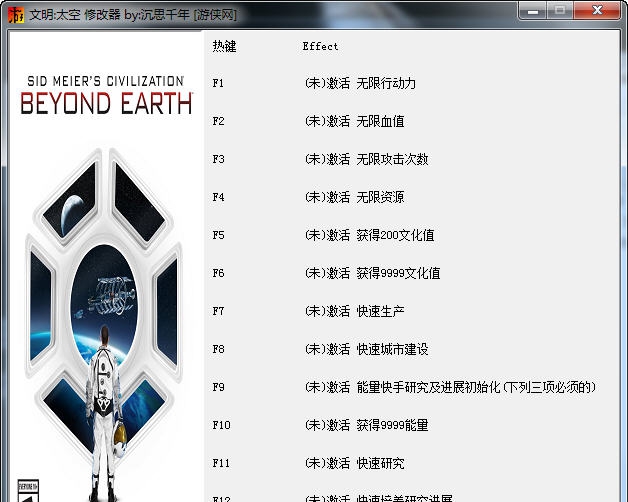This screenshot has height=502, width=628.
Task: Select the 无限行动力 effect text
Action: pyautogui.click(x=386, y=83)
